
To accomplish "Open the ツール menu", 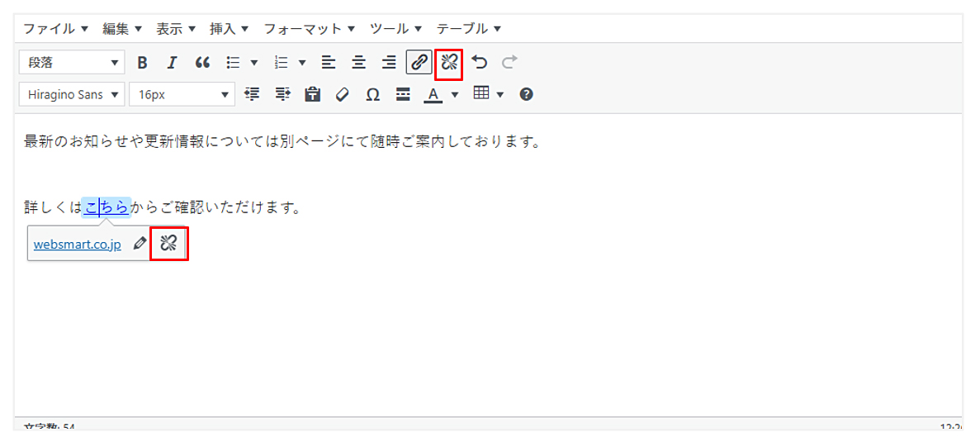I will [395, 28].
